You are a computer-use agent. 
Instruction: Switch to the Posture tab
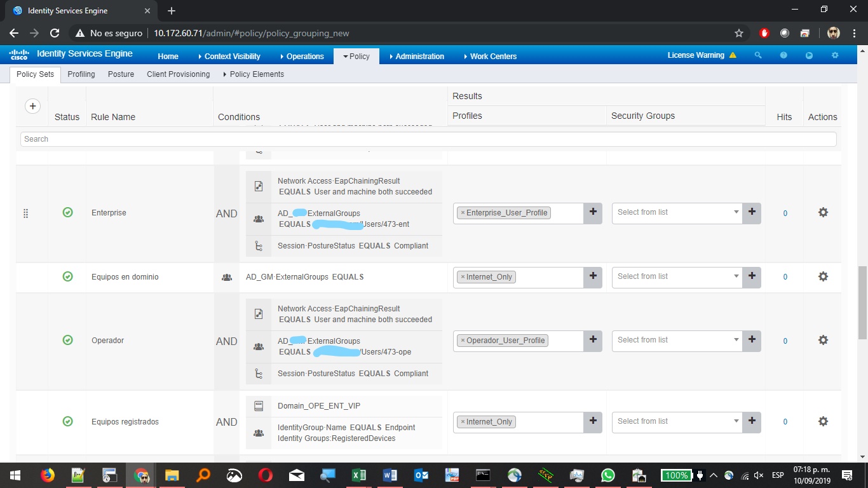pyautogui.click(x=121, y=74)
